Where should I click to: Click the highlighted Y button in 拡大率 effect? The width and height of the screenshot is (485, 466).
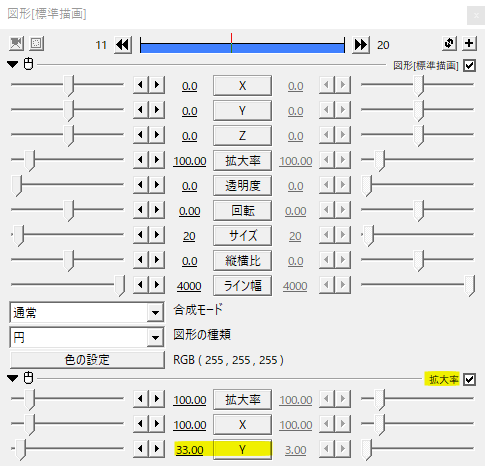(x=242, y=450)
